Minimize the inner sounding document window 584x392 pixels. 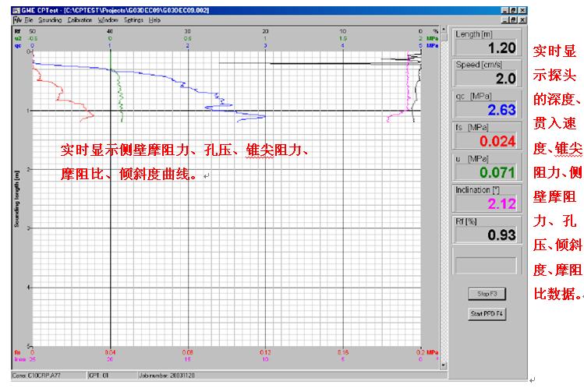pos(503,19)
